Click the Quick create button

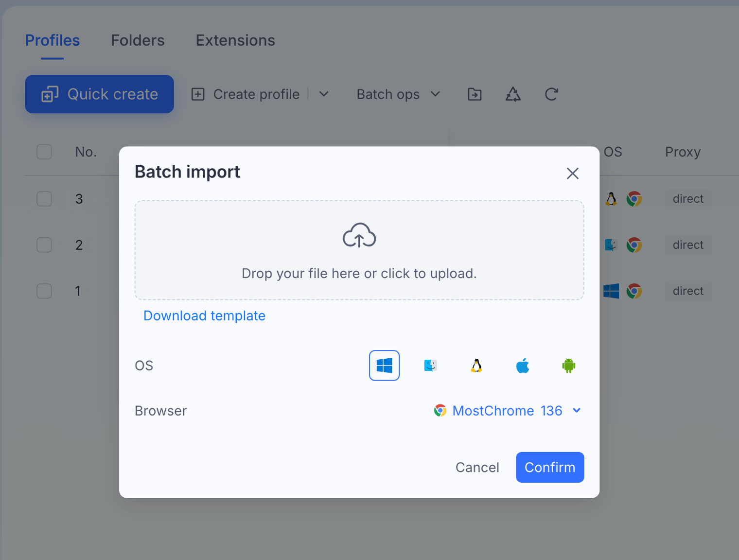pos(100,94)
